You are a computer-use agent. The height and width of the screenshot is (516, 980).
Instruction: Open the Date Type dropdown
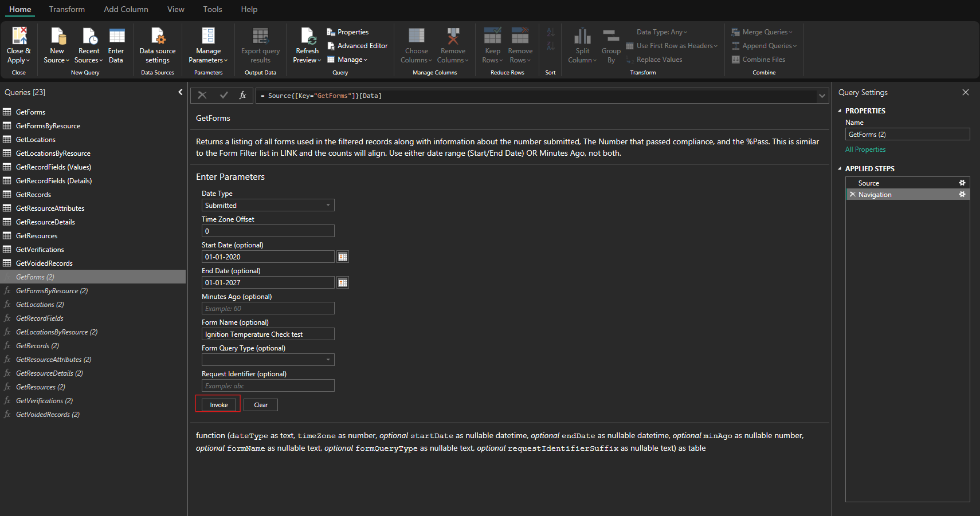tap(328, 206)
